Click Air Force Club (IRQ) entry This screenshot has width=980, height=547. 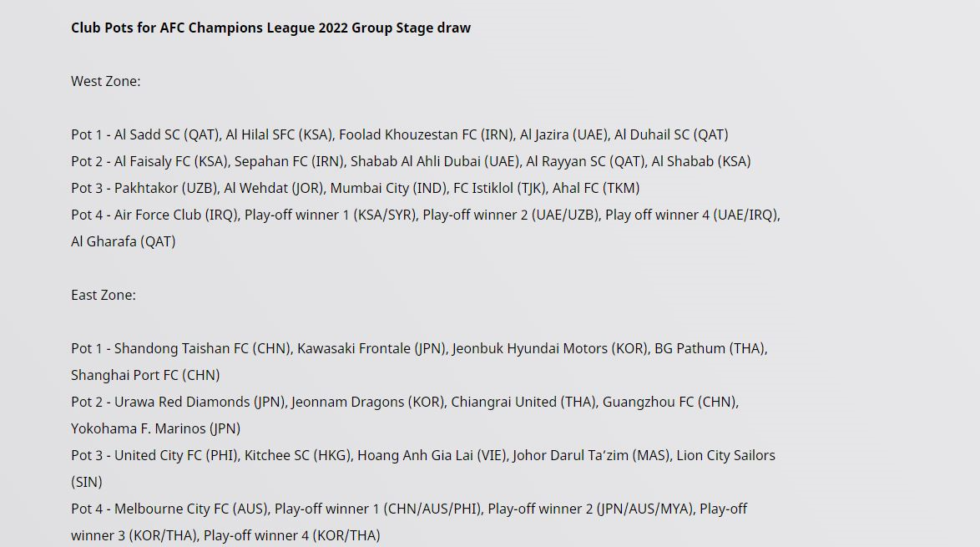point(175,215)
